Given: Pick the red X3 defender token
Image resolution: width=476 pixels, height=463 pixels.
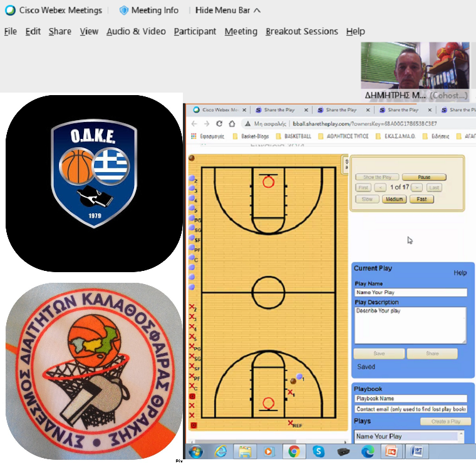Looking at the screenshot, I should tap(192, 317).
